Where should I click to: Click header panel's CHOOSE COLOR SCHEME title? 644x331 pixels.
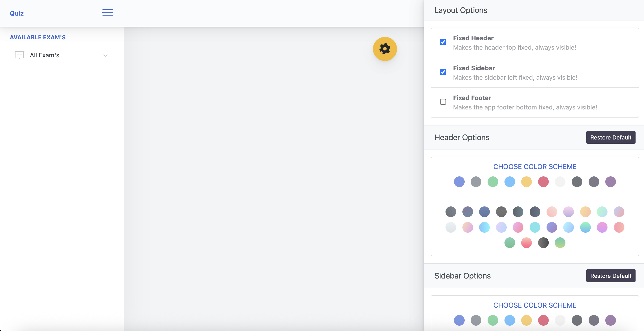(x=535, y=167)
